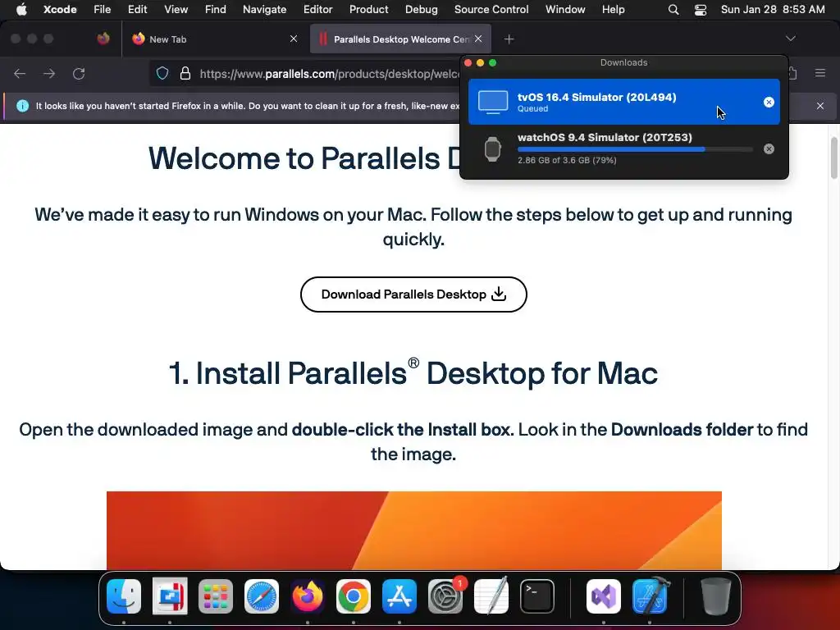Image resolution: width=840 pixels, height=630 pixels.
Task: Close the Parallels Desktop Welcome tab
Action: point(478,39)
